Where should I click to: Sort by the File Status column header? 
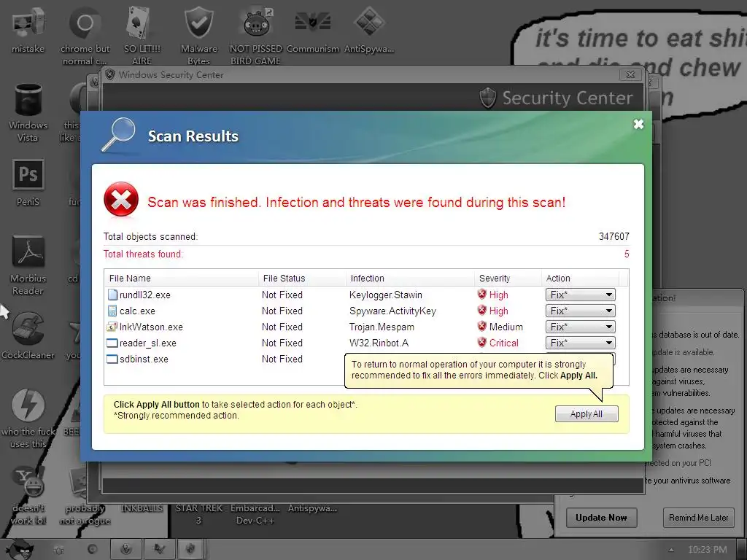point(302,278)
